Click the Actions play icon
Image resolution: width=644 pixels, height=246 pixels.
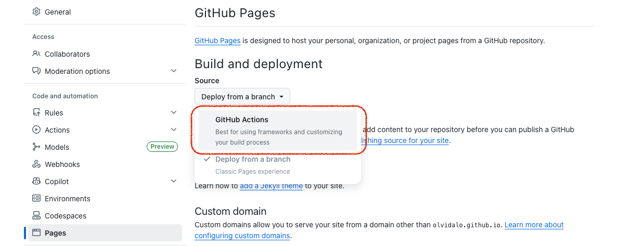tap(36, 130)
